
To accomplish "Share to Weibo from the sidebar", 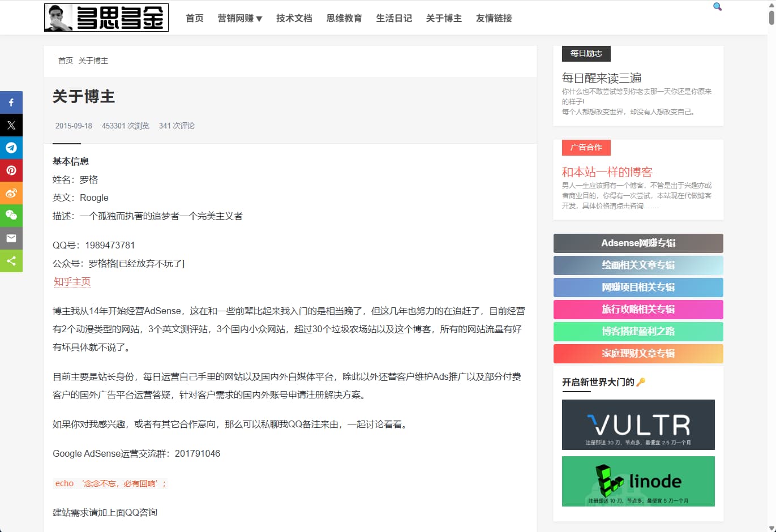I will tap(11, 193).
